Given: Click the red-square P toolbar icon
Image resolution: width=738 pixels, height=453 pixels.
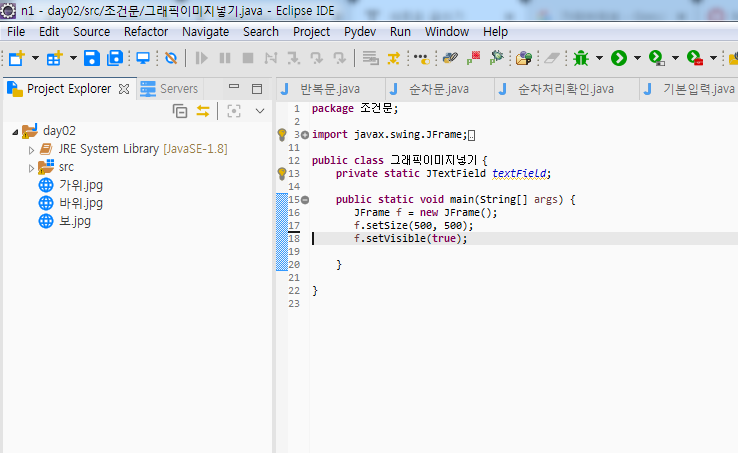Looking at the screenshot, I should click(x=473, y=58).
